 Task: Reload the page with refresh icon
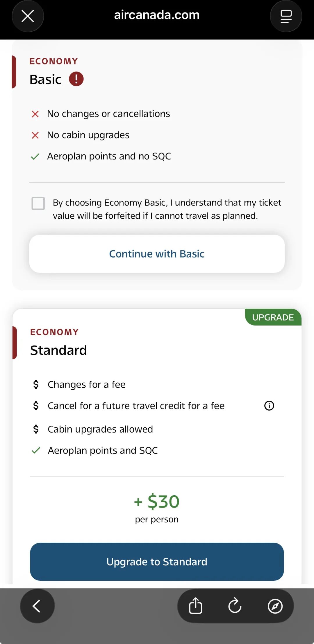coord(235,606)
